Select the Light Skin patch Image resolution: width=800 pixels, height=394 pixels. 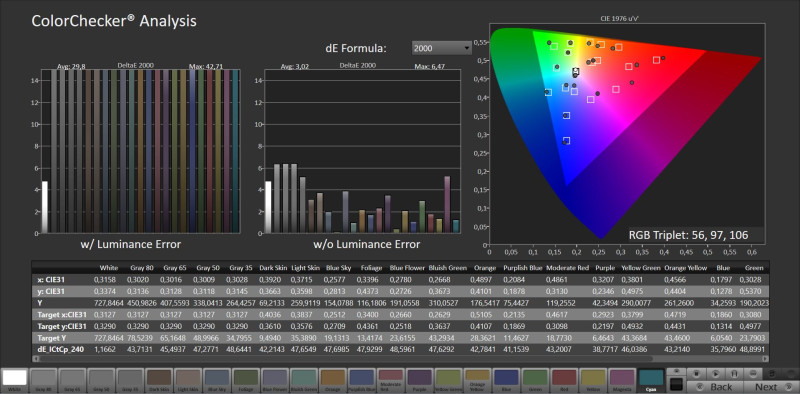[x=188, y=380]
